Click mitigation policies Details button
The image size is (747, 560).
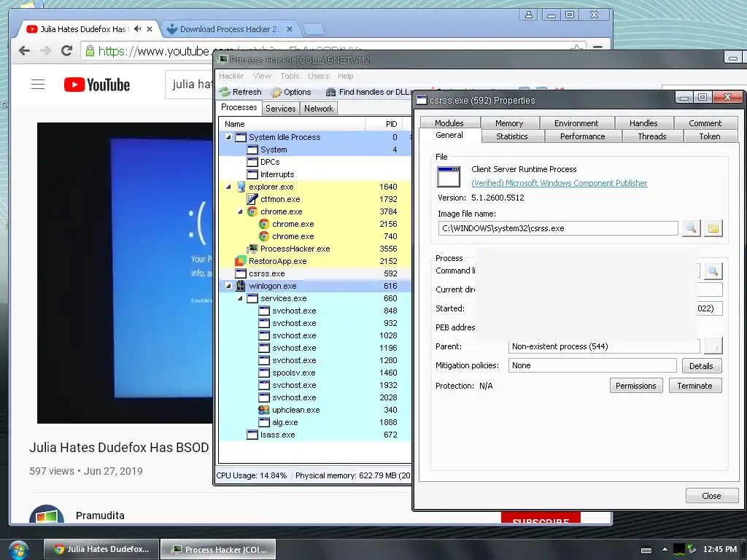[701, 366]
